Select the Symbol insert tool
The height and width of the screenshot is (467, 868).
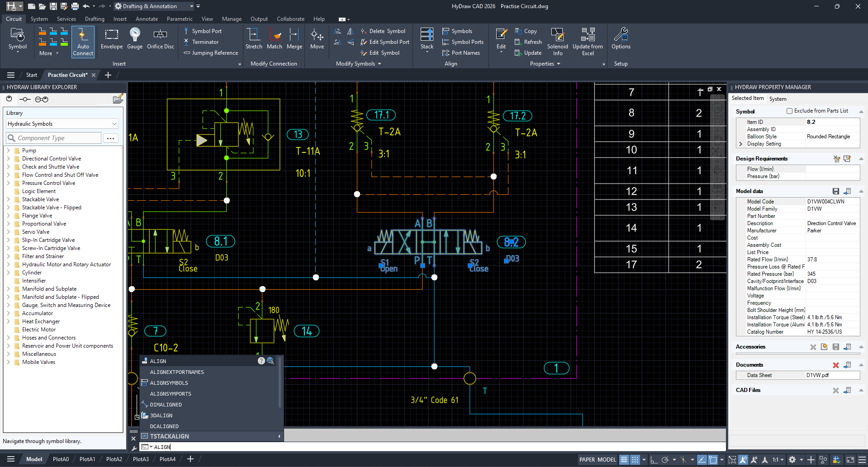(18, 41)
